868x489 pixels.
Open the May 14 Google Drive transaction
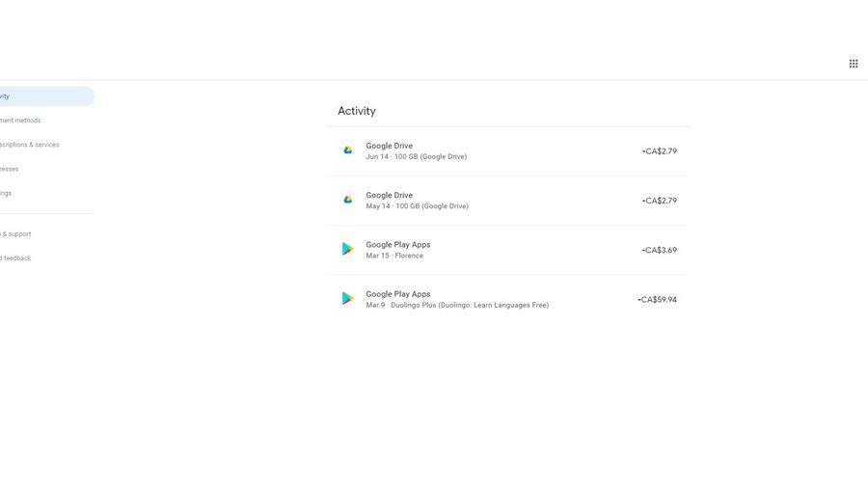click(x=507, y=201)
